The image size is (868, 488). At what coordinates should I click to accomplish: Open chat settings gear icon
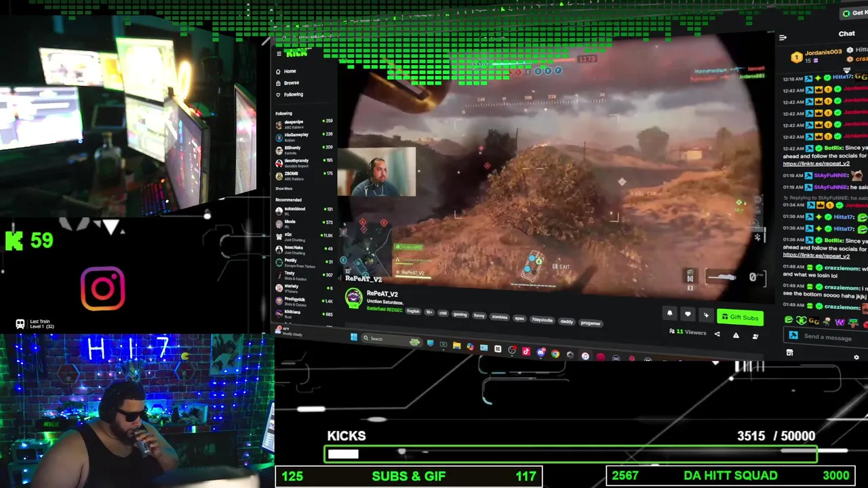(x=856, y=357)
